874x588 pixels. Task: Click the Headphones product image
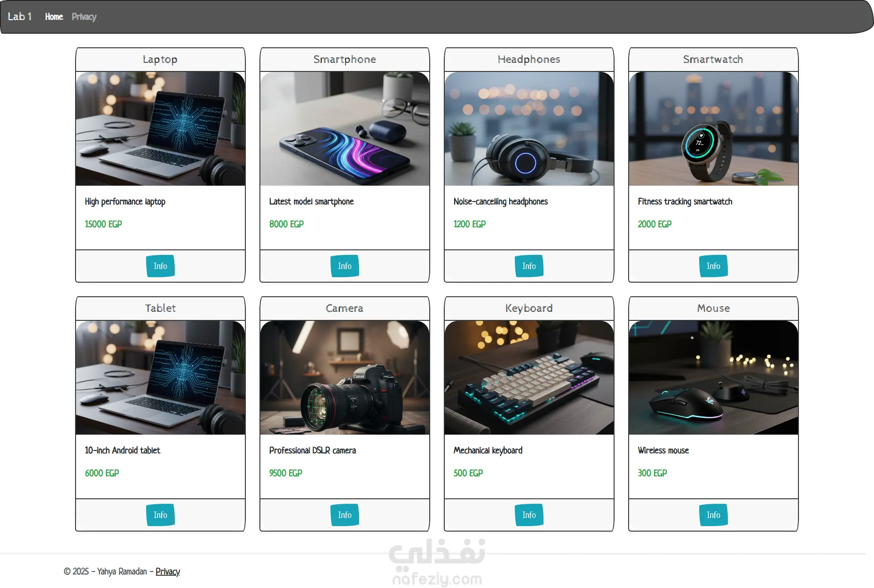coord(529,129)
